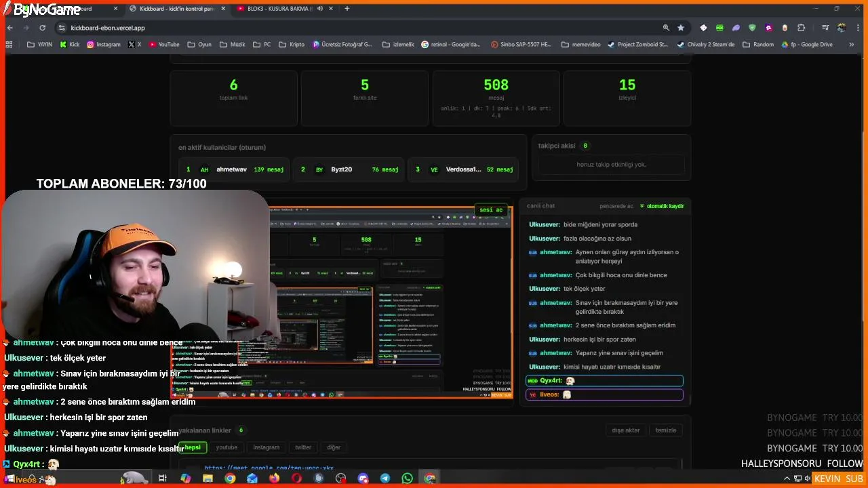Image resolution: width=868 pixels, height=488 pixels.
Task: Switch to the BLOK3 - KUSURA BAKMA tab
Action: pyautogui.click(x=285, y=9)
